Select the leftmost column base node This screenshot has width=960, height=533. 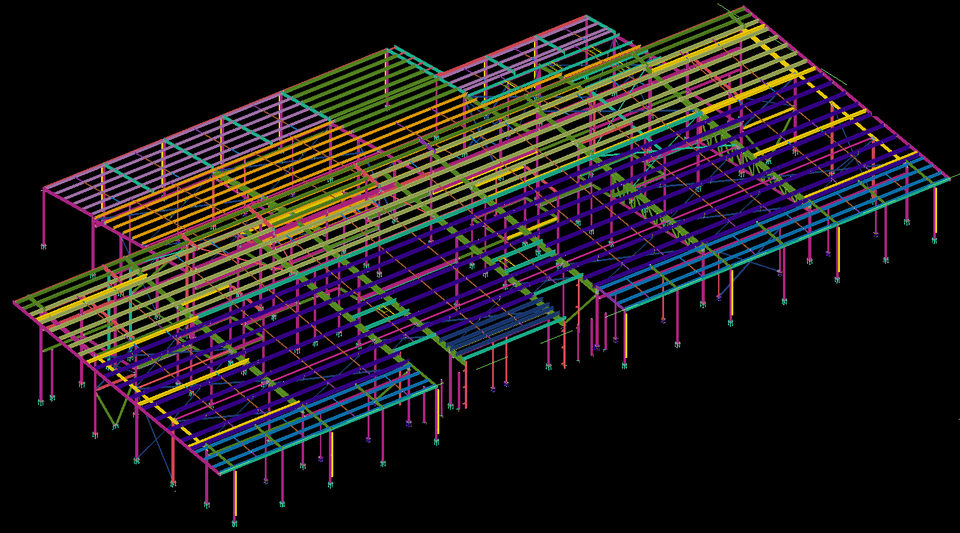pyautogui.click(x=41, y=401)
